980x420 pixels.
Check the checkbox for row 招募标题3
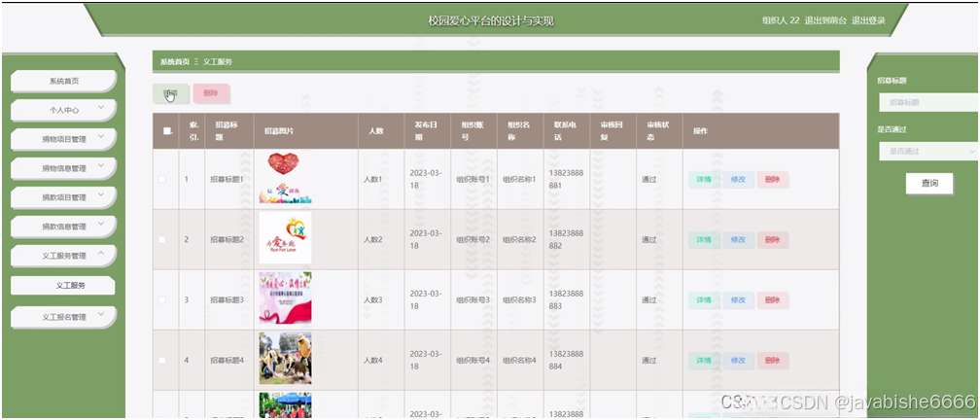click(162, 300)
